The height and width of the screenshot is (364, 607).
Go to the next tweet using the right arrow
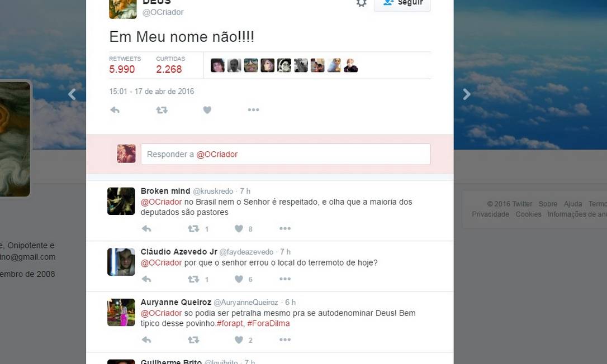[467, 94]
